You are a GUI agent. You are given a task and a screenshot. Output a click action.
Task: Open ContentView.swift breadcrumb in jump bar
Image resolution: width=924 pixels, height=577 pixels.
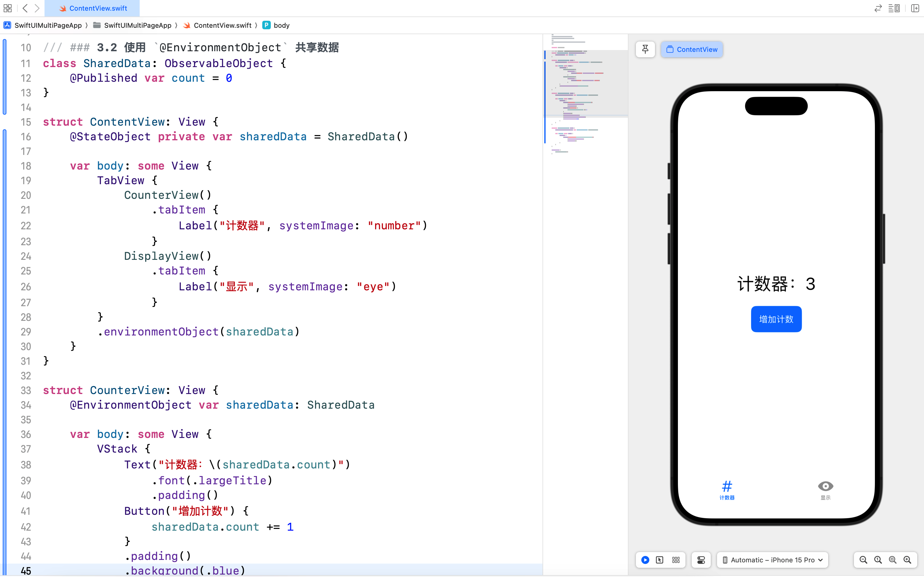coord(217,25)
